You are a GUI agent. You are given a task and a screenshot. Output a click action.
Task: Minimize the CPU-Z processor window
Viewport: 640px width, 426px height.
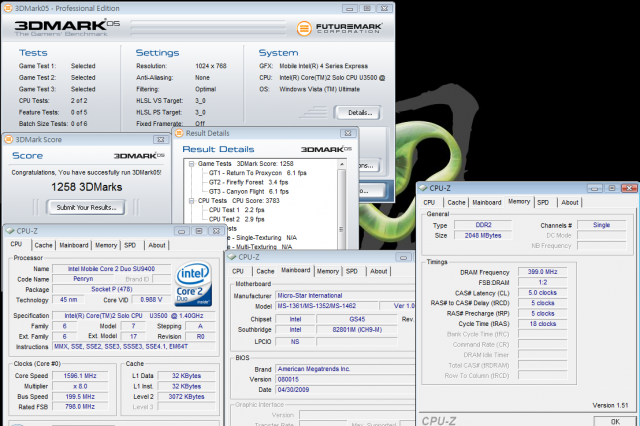coord(181,231)
